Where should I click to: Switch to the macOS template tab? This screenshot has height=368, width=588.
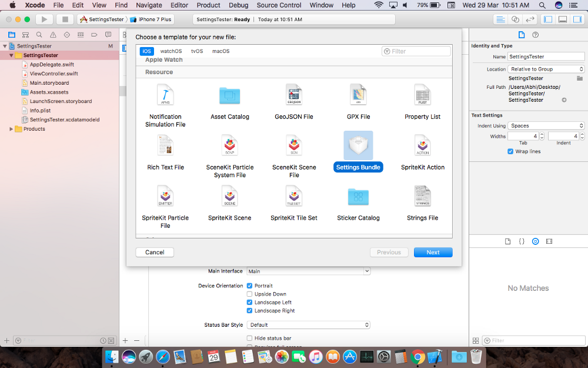pyautogui.click(x=221, y=51)
